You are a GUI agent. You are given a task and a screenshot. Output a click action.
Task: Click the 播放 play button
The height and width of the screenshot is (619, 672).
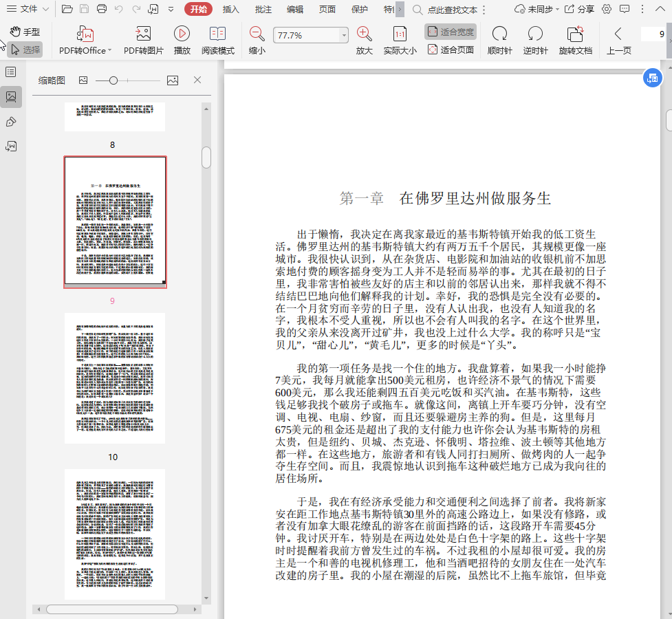tap(182, 41)
